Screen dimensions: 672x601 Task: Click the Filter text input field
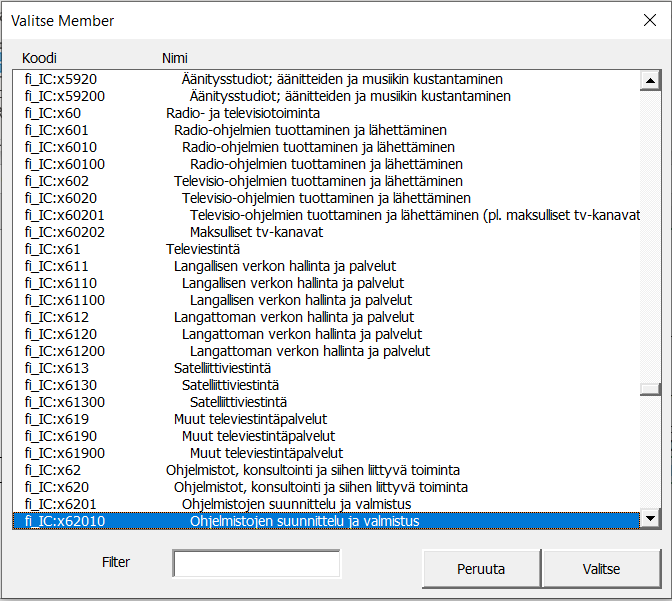coord(256,564)
